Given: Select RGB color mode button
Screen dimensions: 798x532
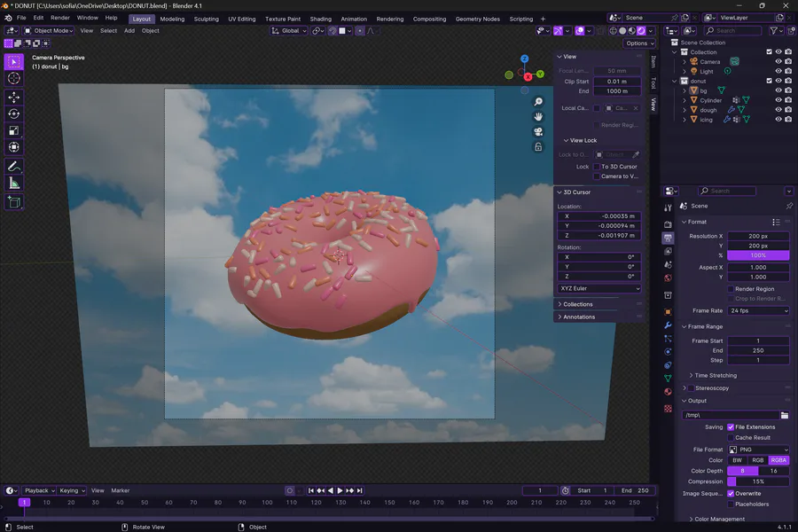Looking at the screenshot, I should click(x=758, y=460).
